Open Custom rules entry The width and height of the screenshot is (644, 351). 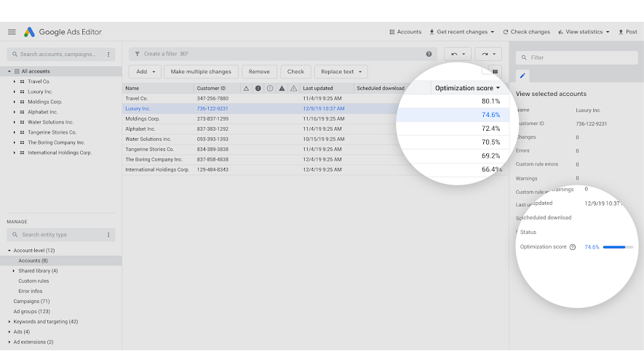pyautogui.click(x=33, y=281)
